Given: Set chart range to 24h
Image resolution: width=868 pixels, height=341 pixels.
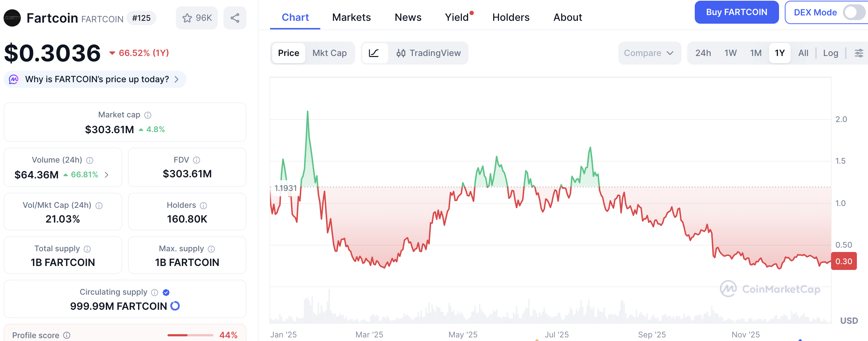Looking at the screenshot, I should point(703,53).
